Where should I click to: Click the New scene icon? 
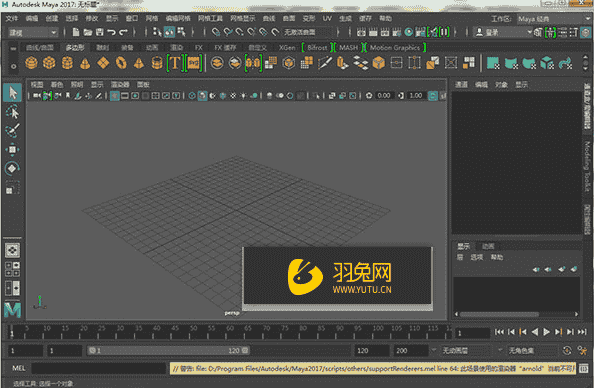point(76,32)
